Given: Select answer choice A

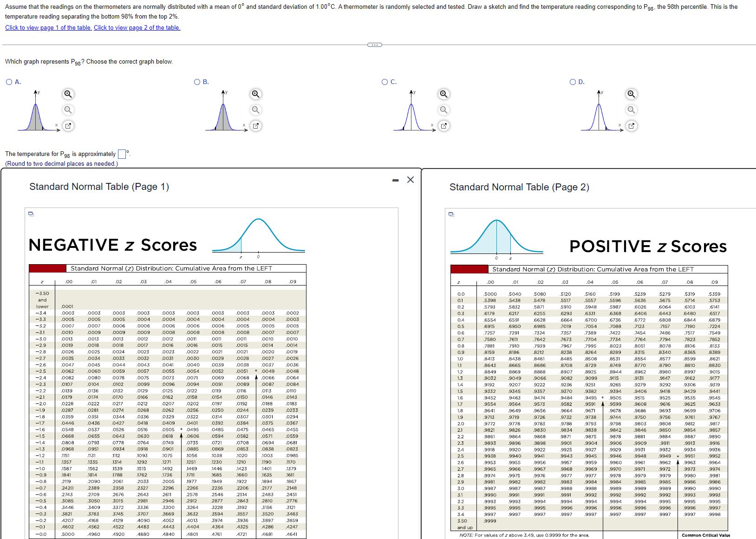Looking at the screenshot, I should 9,82.
